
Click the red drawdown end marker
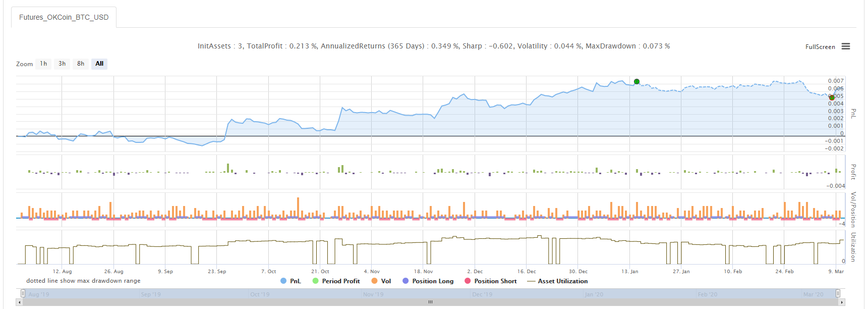832,97
